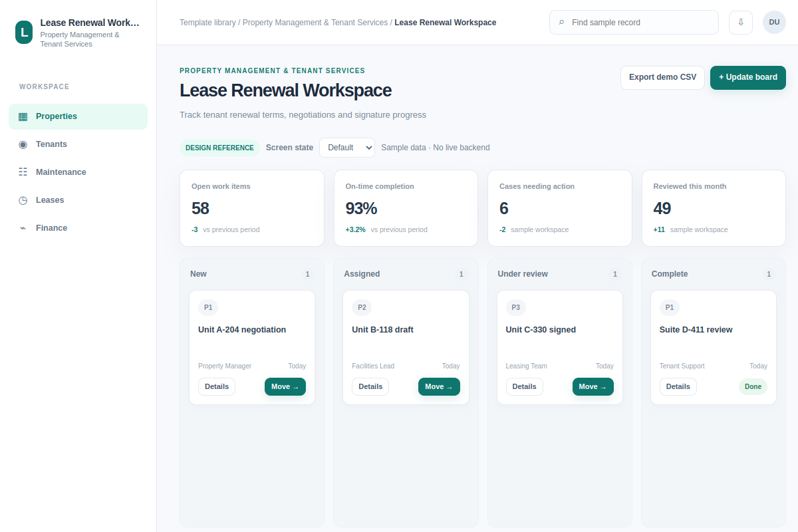The width and height of the screenshot is (798, 532).
Task: Select the On-time completion card
Action: click(406, 208)
